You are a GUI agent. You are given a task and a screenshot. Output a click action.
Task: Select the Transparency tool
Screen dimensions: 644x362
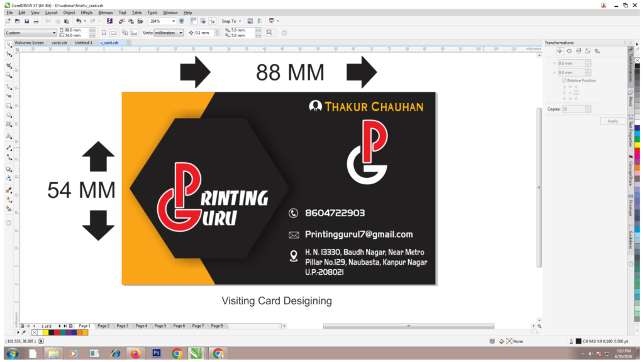coord(9,178)
